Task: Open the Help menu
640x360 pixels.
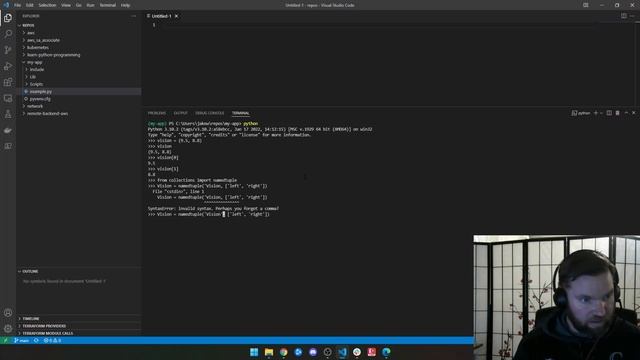Action: click(125, 5)
